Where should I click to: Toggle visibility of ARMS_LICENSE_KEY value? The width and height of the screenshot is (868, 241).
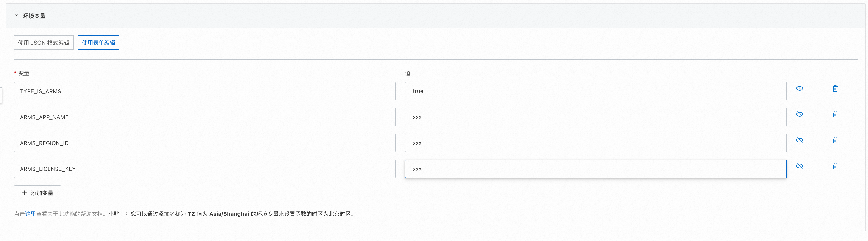[799, 166]
